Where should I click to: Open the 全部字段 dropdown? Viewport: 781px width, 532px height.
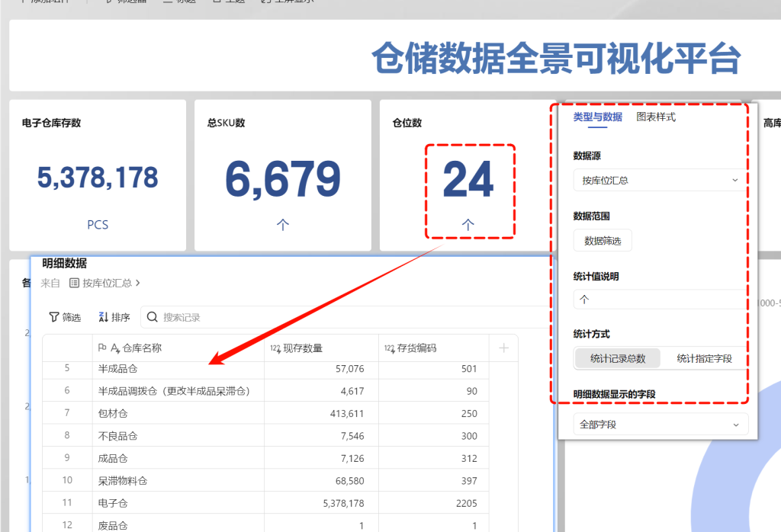(660, 425)
